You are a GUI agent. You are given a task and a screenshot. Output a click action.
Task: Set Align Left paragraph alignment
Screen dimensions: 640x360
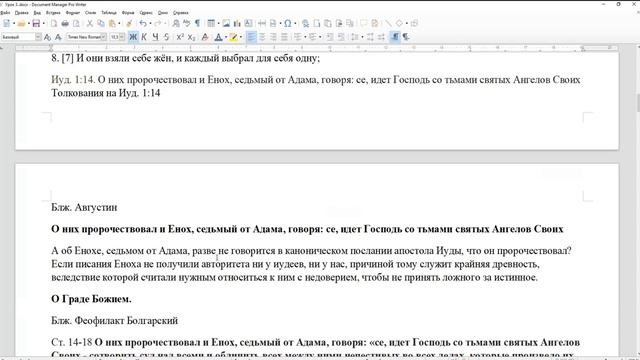pyautogui.click(x=251, y=37)
